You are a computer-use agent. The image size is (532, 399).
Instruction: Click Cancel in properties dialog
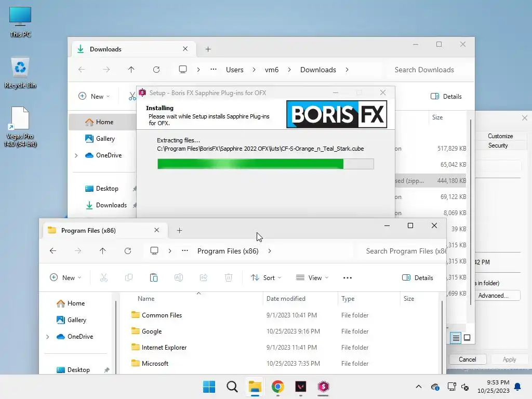(467, 360)
